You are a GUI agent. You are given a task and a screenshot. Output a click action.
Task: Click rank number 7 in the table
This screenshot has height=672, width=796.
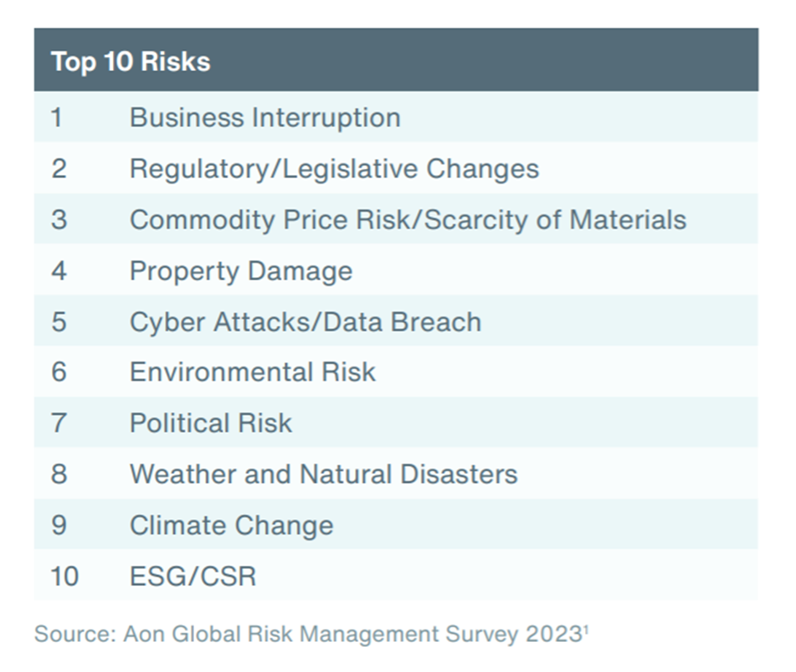(x=59, y=423)
